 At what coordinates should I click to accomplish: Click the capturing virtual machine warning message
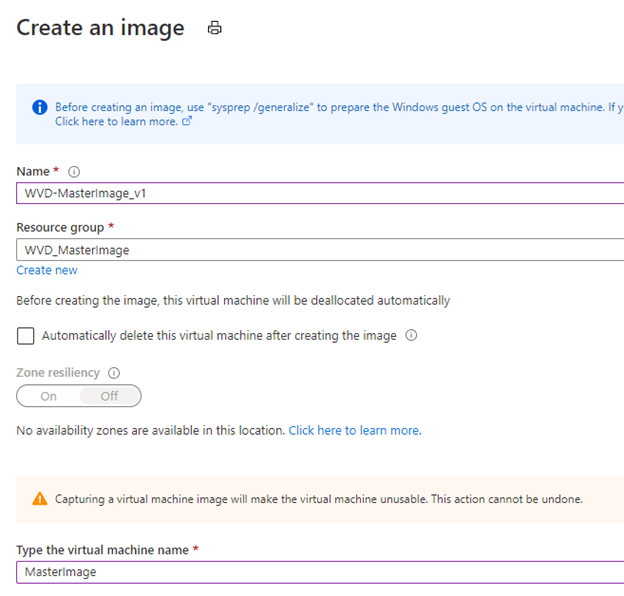point(319,499)
